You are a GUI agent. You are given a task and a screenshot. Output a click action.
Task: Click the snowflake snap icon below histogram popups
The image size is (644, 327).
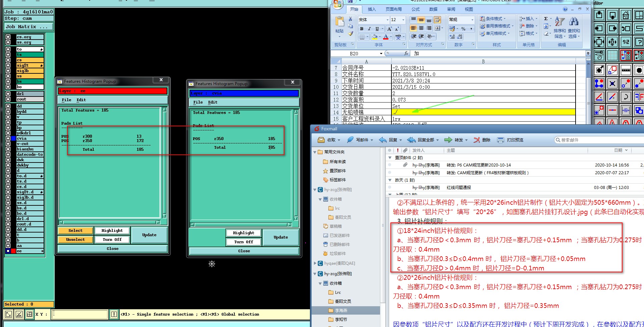click(x=212, y=264)
